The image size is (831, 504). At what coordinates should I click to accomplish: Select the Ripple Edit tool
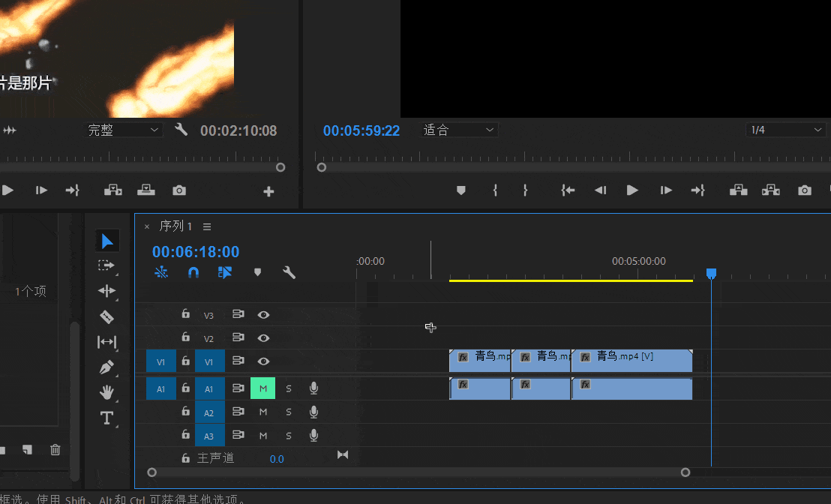click(106, 291)
